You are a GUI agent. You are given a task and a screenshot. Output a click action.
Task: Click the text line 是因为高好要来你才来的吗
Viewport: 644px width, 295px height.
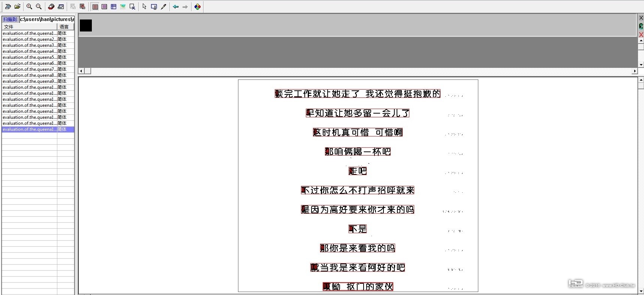click(x=358, y=210)
